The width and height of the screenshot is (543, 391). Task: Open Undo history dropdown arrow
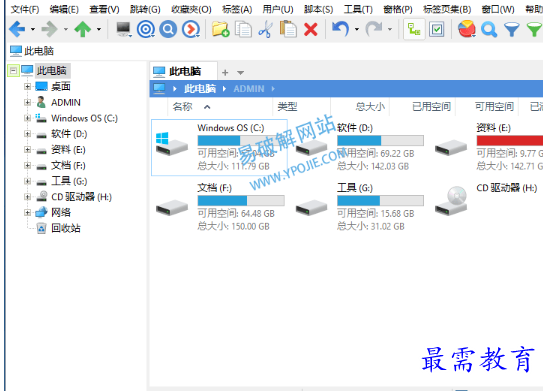tap(357, 29)
